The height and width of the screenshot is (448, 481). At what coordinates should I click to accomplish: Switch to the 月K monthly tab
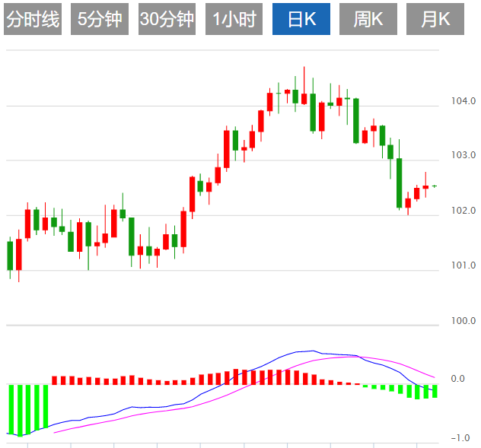point(435,19)
